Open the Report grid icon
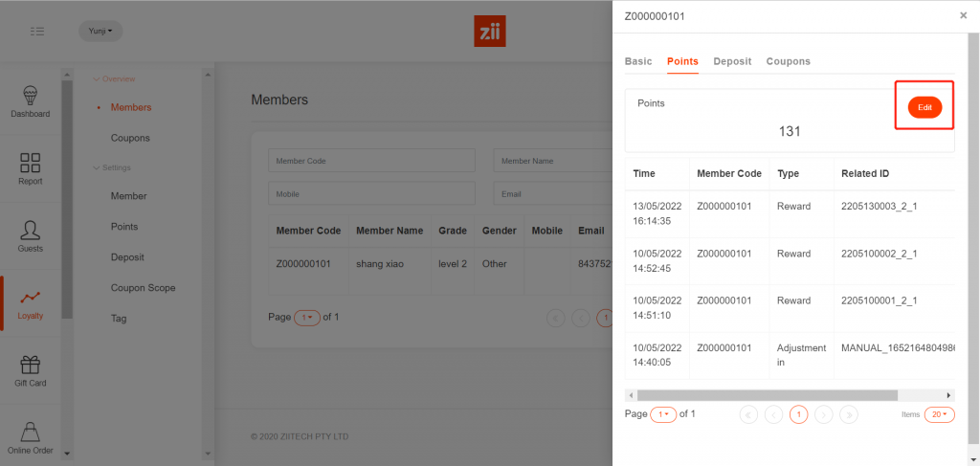980x466 pixels. pyautogui.click(x=31, y=164)
